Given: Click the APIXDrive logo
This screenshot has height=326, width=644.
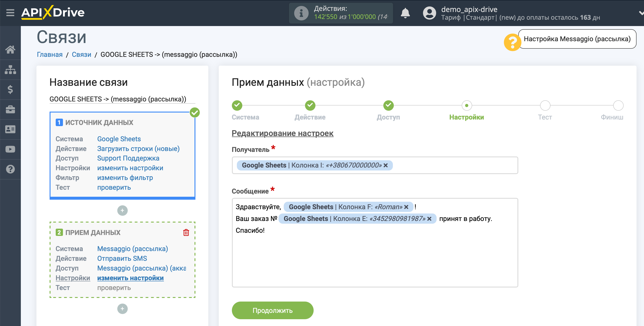Looking at the screenshot, I should [53, 12].
